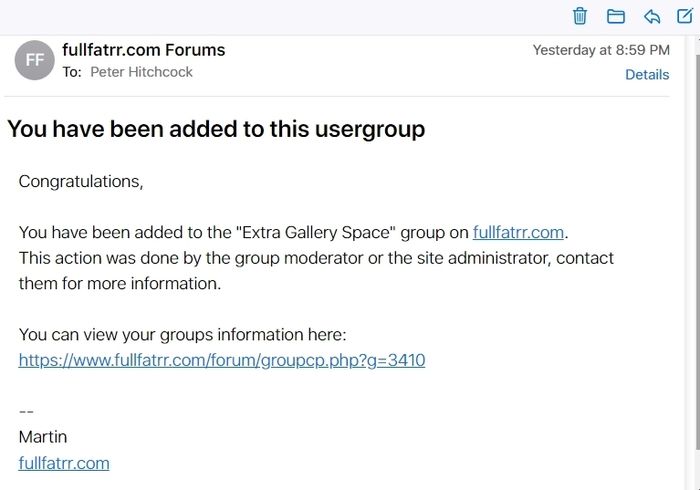The height and width of the screenshot is (490, 700).
Task: Click the 'You can view your groups information' text
Action: click(x=183, y=335)
